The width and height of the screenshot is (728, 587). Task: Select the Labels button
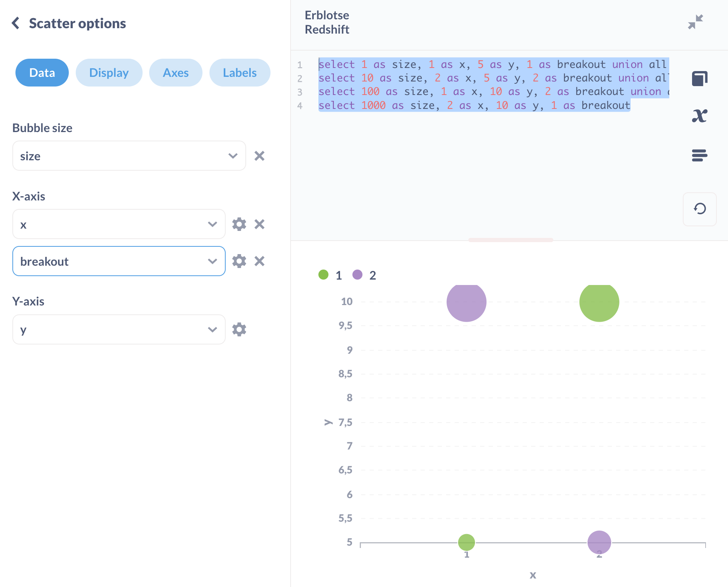pos(240,72)
